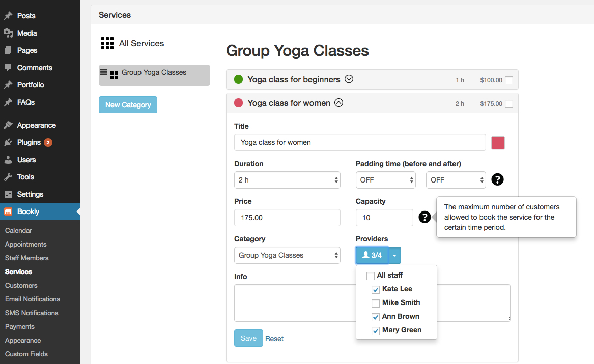
Task: Click the drag handle icon beside Group Yoga Classes
Action: [x=104, y=72]
